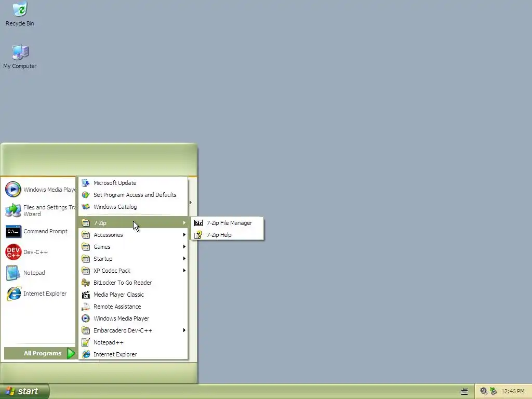Open Dev-C++ label in left pane

[36, 252]
